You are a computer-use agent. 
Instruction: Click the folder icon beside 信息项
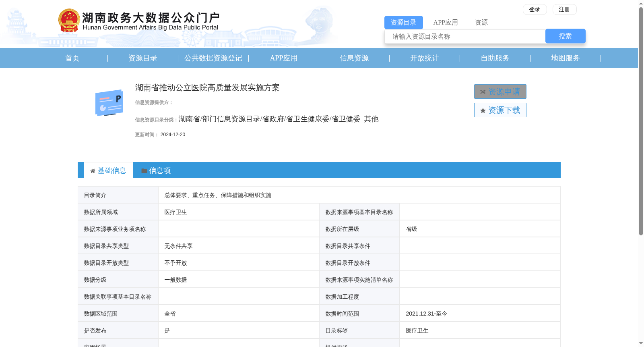coord(144,171)
